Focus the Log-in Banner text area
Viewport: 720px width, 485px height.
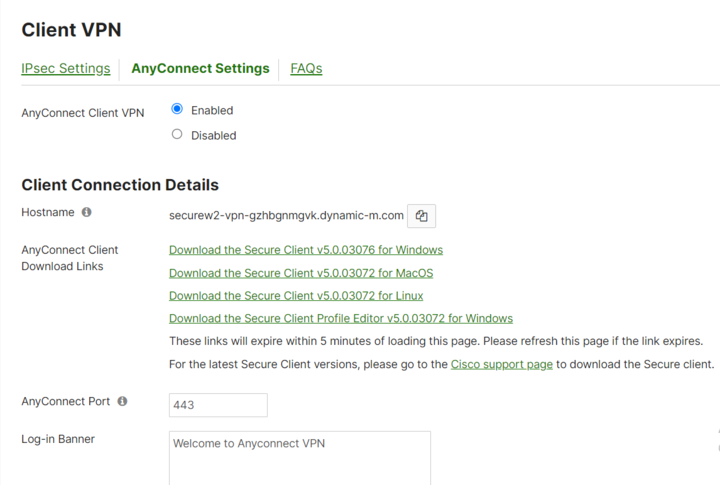(300, 460)
